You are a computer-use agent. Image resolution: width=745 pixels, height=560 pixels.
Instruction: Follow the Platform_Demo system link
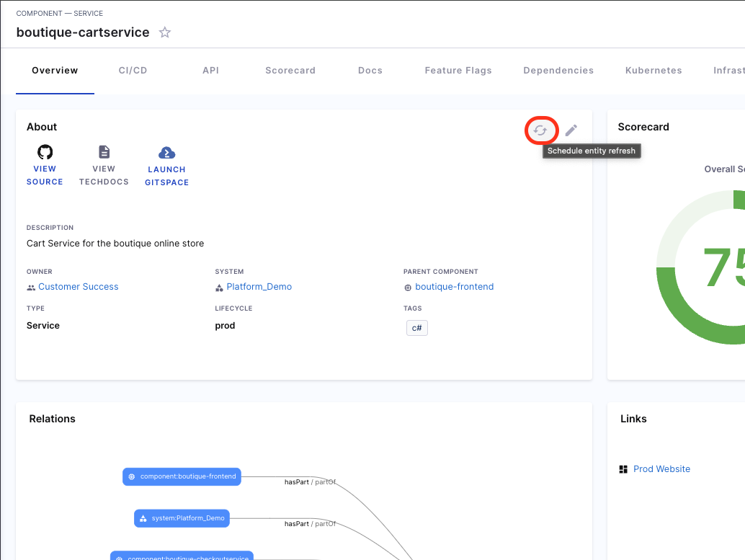[259, 287]
